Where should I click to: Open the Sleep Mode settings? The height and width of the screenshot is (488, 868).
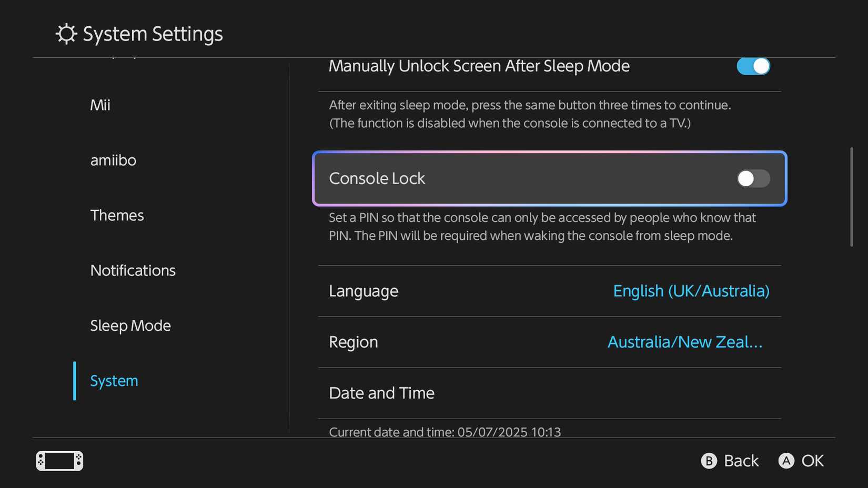[x=130, y=326]
